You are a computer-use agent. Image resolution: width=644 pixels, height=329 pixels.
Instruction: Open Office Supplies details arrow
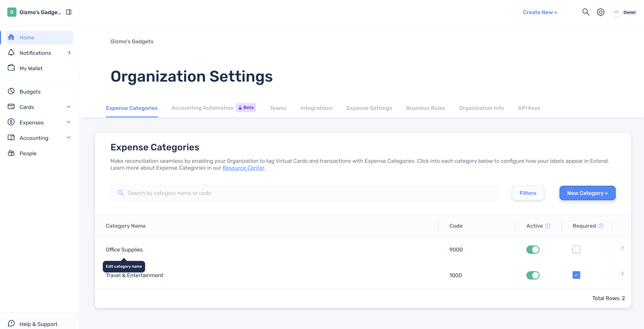[x=622, y=248]
